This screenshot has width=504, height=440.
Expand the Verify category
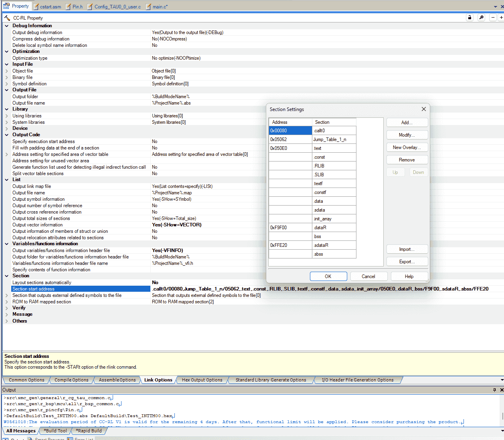tap(6, 308)
